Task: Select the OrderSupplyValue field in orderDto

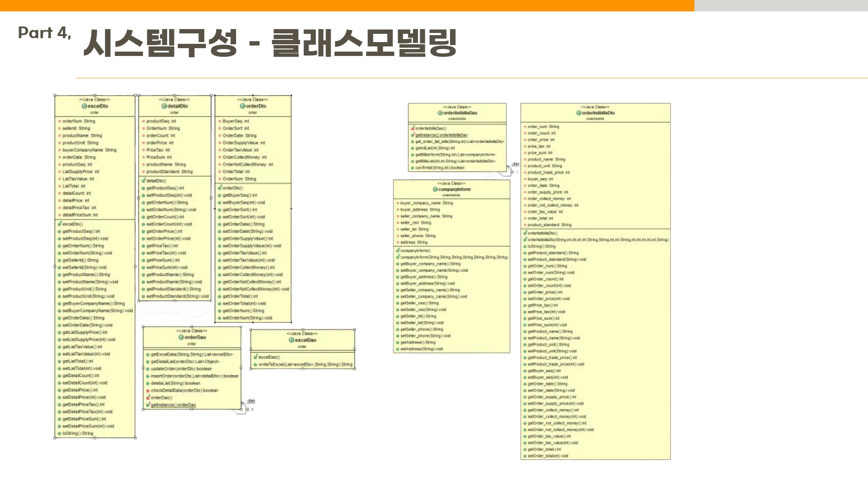Action: pyautogui.click(x=243, y=143)
